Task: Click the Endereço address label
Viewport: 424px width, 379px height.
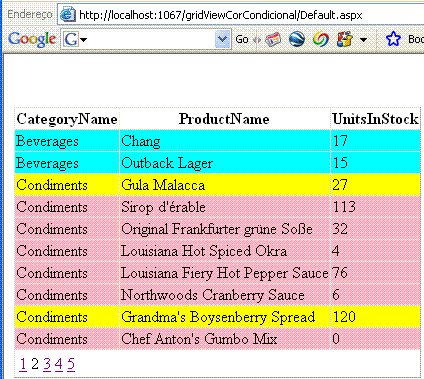Action: point(30,15)
